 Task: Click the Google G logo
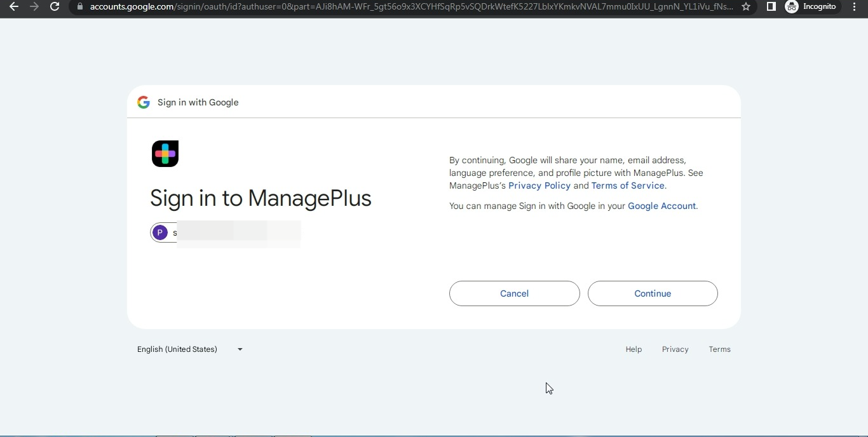coord(144,102)
